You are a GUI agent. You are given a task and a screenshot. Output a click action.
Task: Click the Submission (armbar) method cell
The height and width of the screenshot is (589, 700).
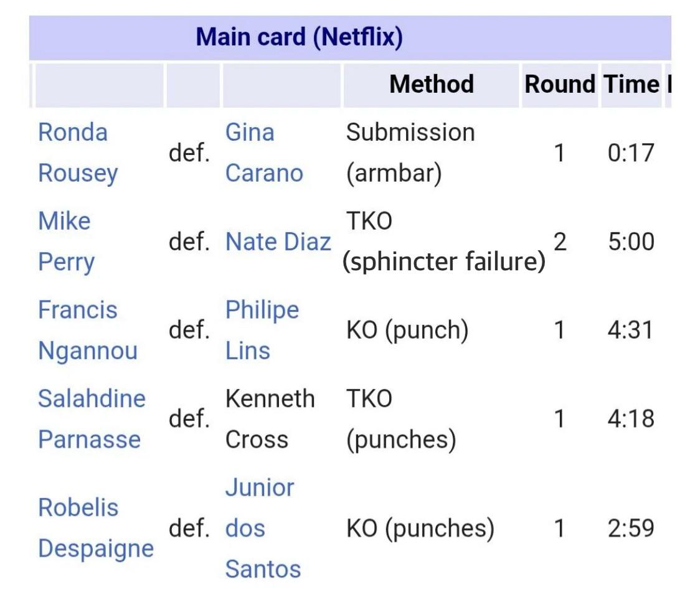[x=410, y=153]
